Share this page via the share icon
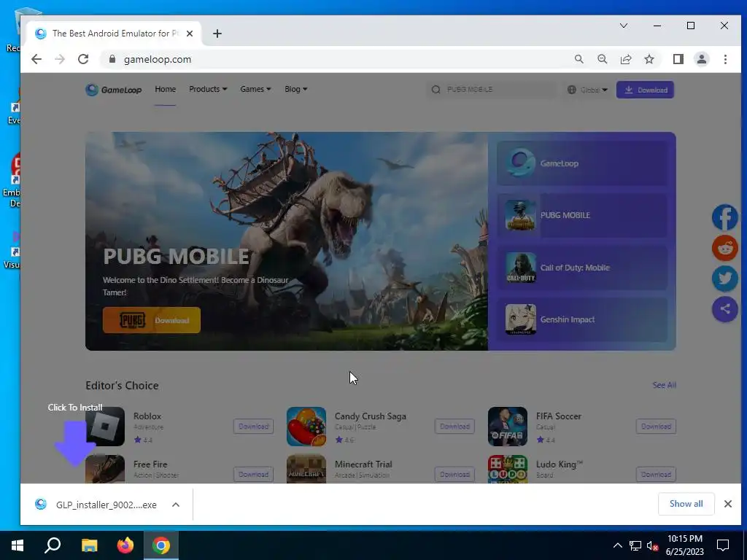The height and width of the screenshot is (560, 747). click(x=625, y=59)
